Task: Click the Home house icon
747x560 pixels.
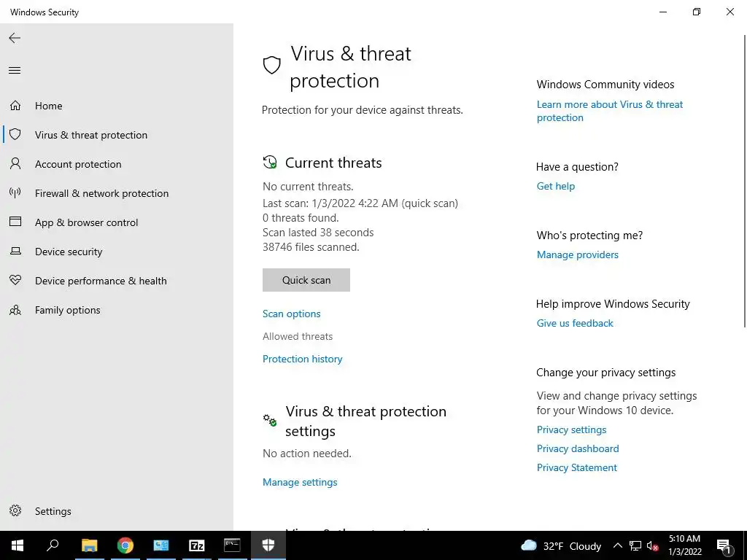Action: (15, 105)
